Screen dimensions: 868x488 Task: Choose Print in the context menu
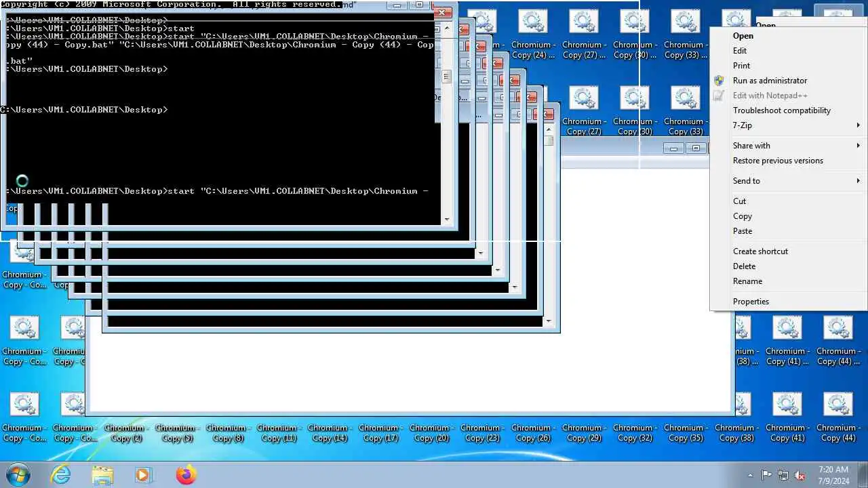point(788,66)
